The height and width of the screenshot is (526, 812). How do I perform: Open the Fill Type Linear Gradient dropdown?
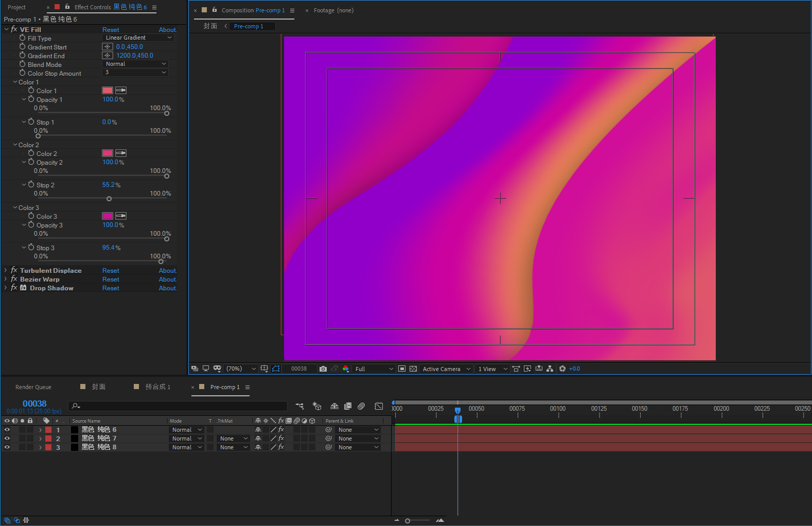tap(138, 38)
